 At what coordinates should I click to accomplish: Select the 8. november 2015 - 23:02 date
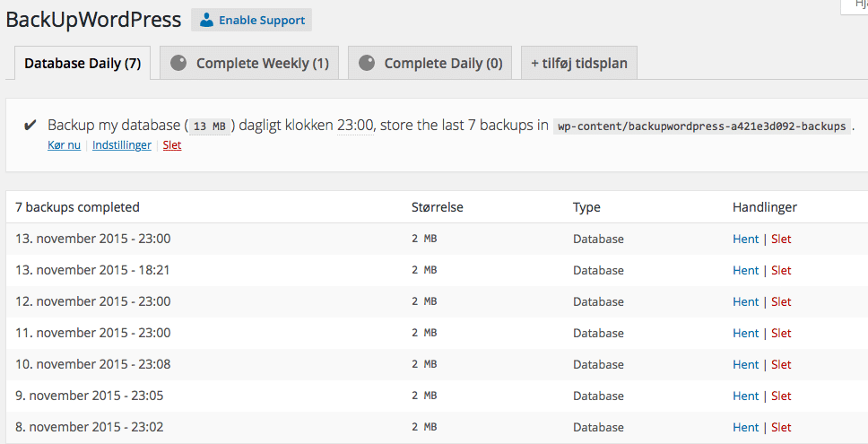90,427
